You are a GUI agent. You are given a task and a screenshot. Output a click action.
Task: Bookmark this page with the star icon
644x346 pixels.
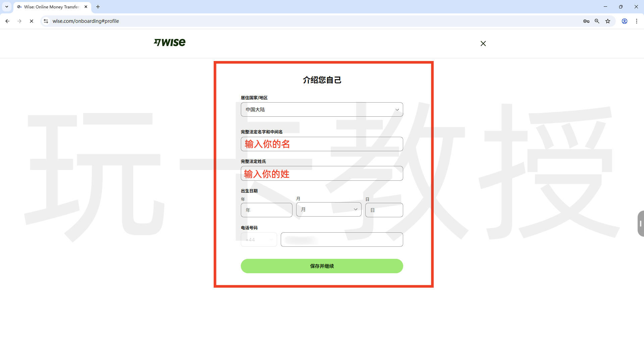pos(608,21)
